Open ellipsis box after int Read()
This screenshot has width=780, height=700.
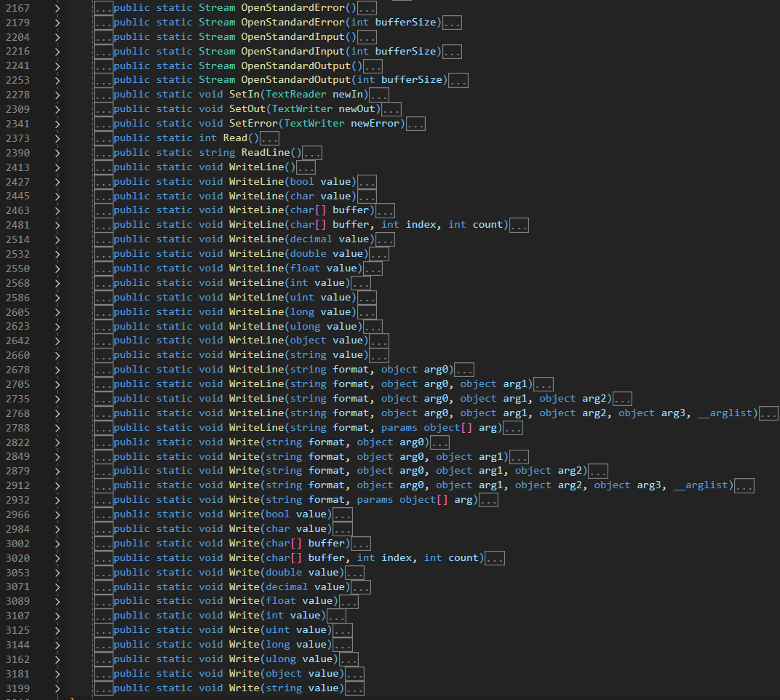(270, 138)
